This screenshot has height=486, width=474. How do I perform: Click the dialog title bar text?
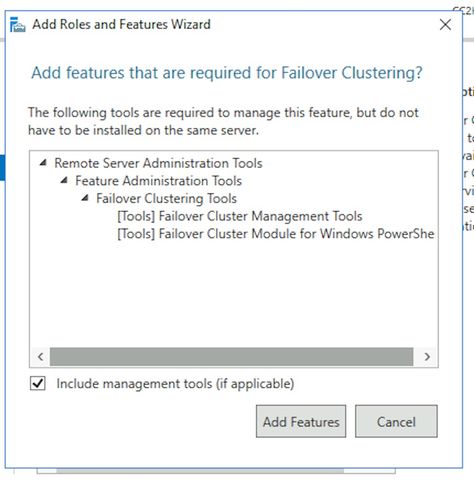tap(121, 24)
